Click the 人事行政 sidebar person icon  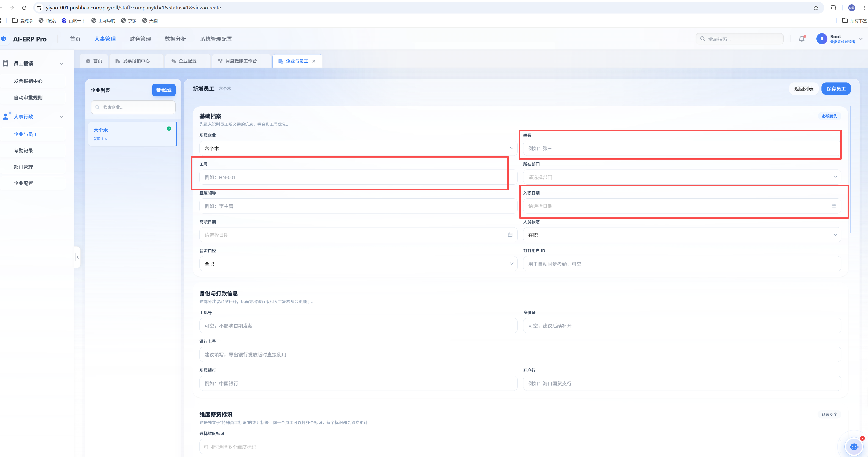click(6, 117)
